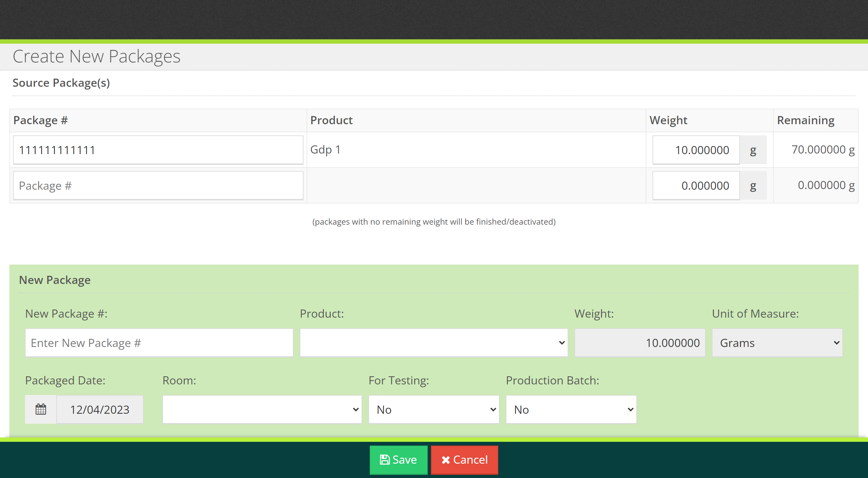
Task: Select the 0.000000 g remaining value
Action: coord(826,185)
